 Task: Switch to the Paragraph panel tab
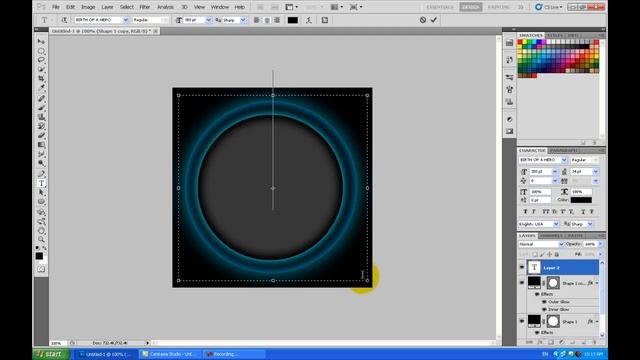tap(563, 151)
